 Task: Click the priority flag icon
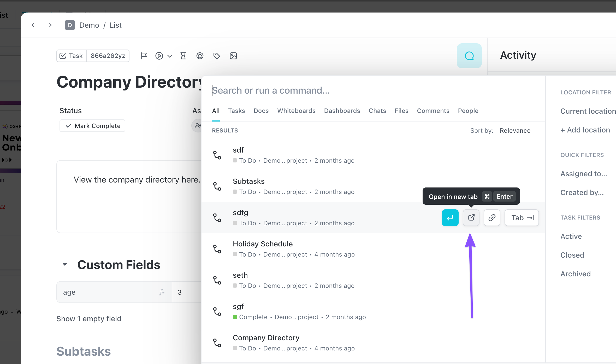(x=144, y=56)
